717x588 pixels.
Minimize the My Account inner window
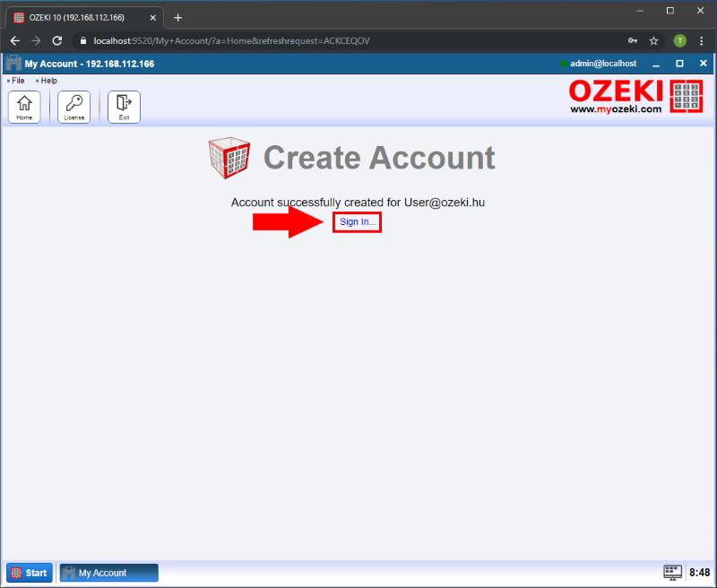coord(656,64)
